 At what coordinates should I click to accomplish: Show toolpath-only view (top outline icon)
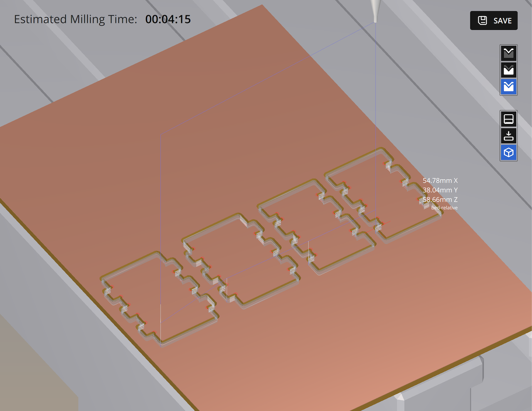(x=509, y=53)
